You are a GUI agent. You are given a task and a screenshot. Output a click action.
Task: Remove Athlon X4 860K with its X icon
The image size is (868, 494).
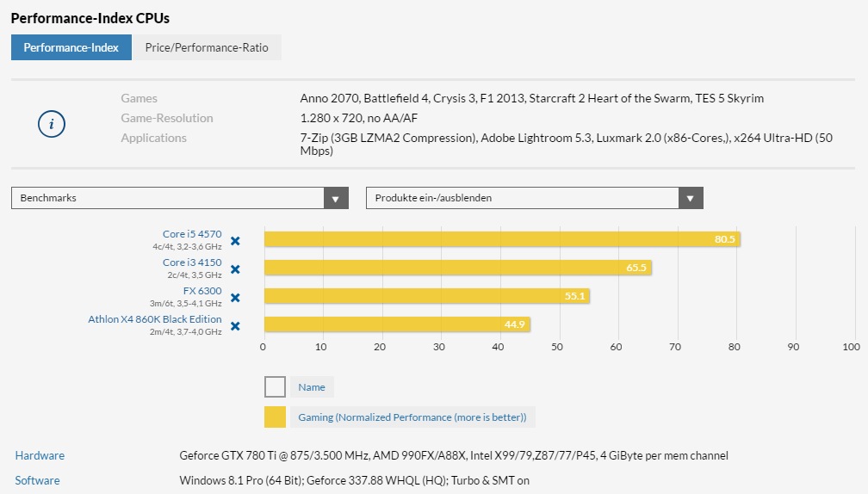[235, 326]
